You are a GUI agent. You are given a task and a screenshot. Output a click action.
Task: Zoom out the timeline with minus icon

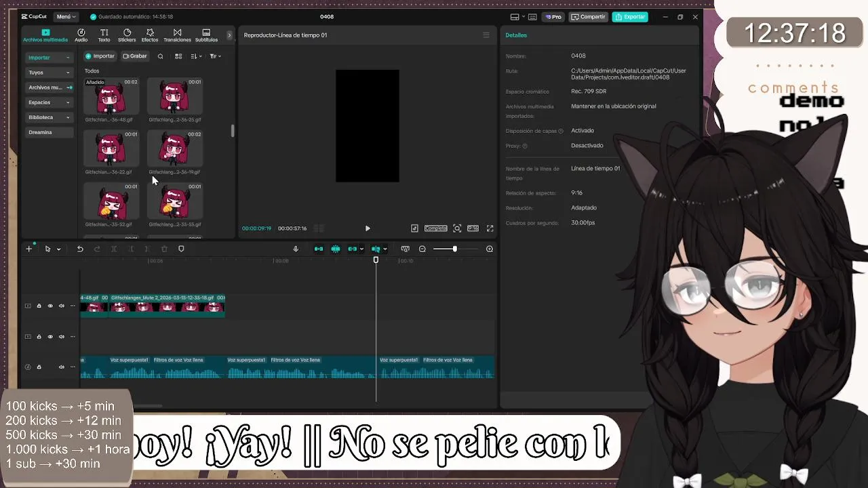[x=422, y=249]
